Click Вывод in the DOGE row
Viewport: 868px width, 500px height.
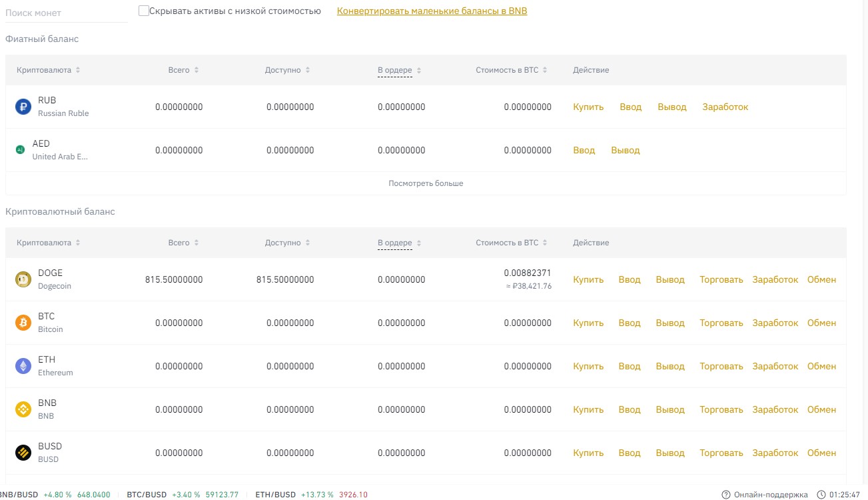click(x=670, y=279)
